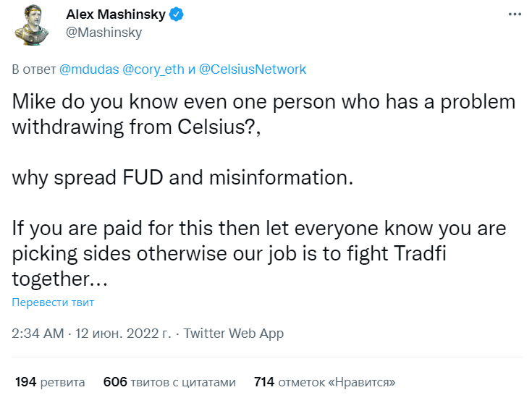Open the 2:34 AM timestamp link
This screenshot has height=403, width=532.
point(38,334)
